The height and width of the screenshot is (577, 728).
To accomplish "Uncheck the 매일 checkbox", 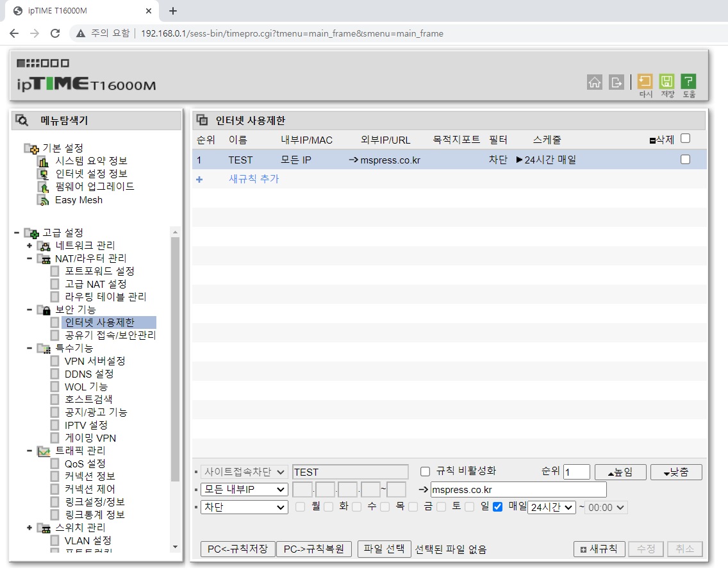I will point(498,507).
